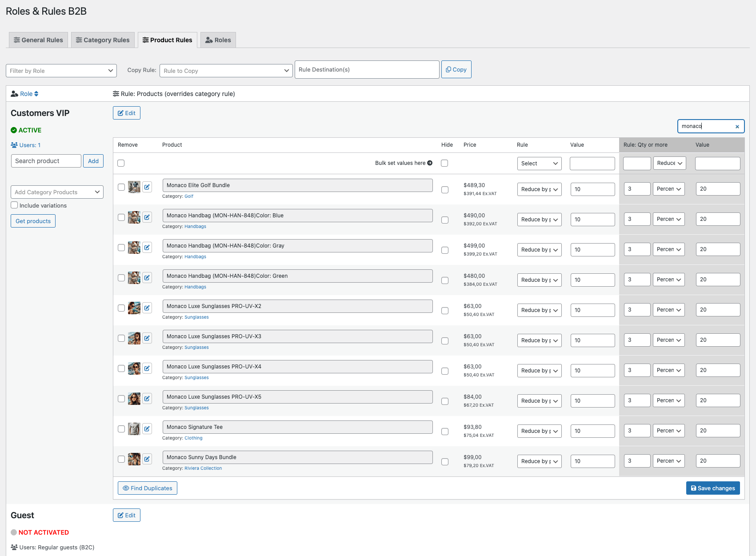The image size is (756, 556).
Task: Open the Rule to Copy dropdown
Action: [226, 70]
